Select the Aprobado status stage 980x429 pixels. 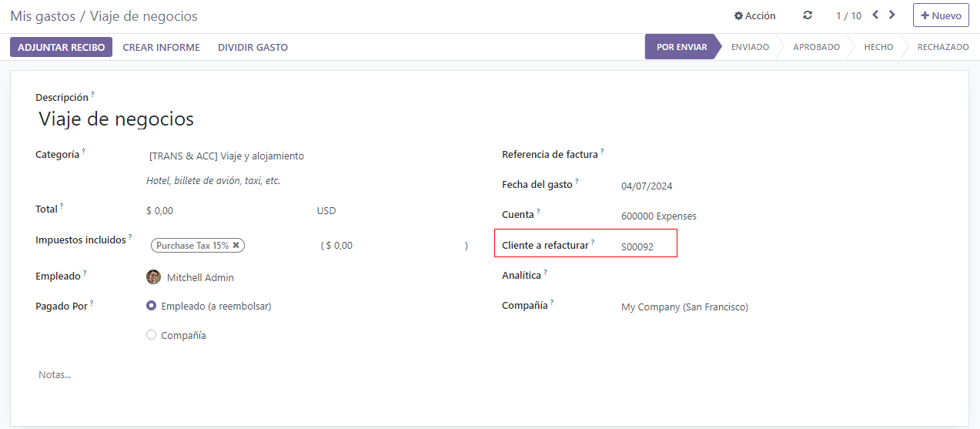click(816, 47)
